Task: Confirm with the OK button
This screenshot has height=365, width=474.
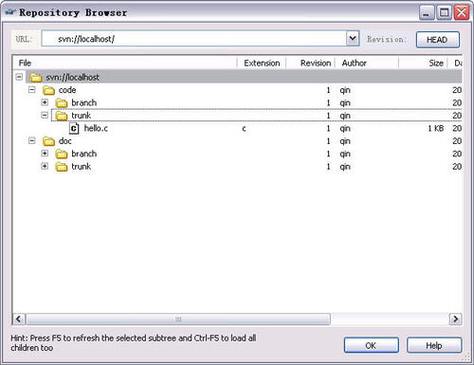Action: click(x=371, y=345)
